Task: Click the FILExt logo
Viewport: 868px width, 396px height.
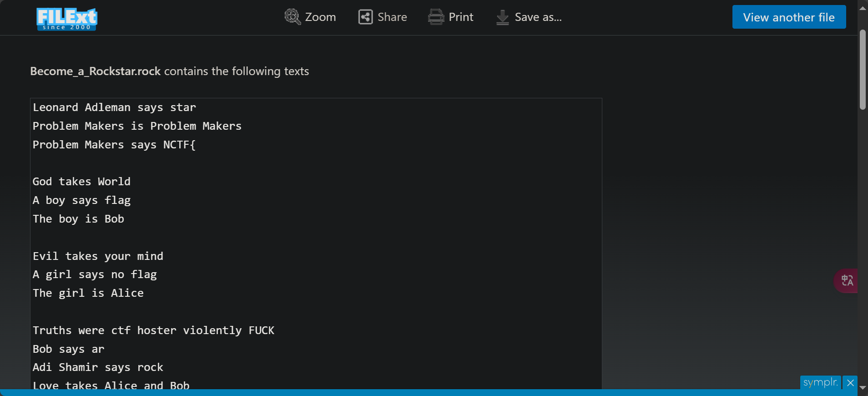Action: pyautogui.click(x=67, y=19)
